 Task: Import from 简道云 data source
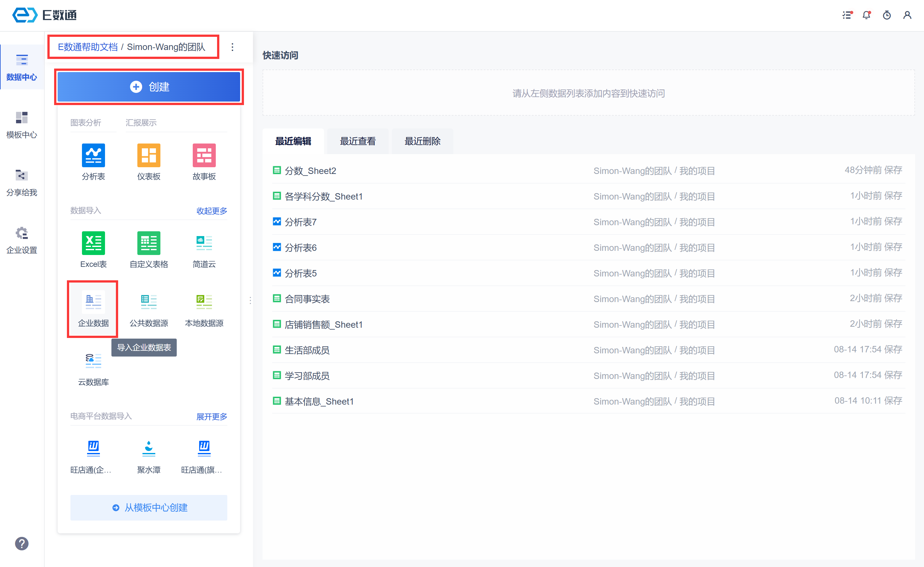[204, 243]
